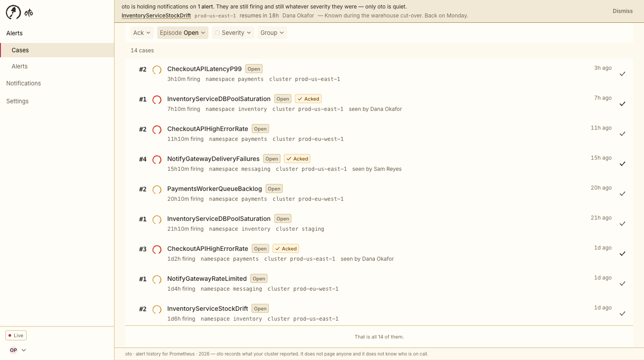The height and width of the screenshot is (360, 644).
Task: Click the "namespace messaging" label on NotifyGatewayRateLimited
Action: pyautogui.click(x=231, y=289)
